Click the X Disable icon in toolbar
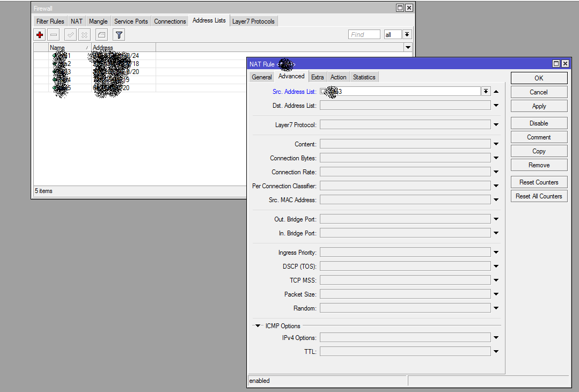Viewport: 579px width, 392px height. tap(84, 35)
